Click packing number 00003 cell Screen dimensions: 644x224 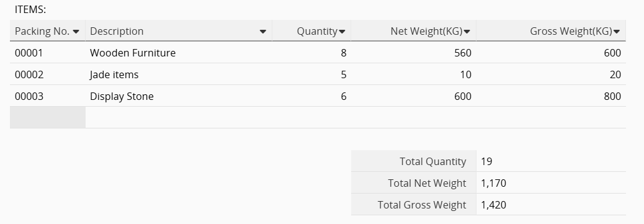pos(48,96)
